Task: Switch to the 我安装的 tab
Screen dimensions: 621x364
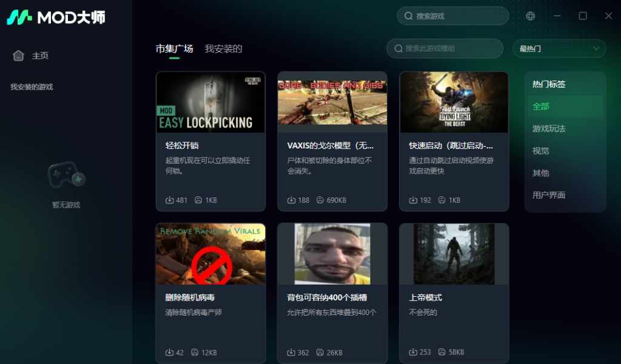Action: [223, 48]
